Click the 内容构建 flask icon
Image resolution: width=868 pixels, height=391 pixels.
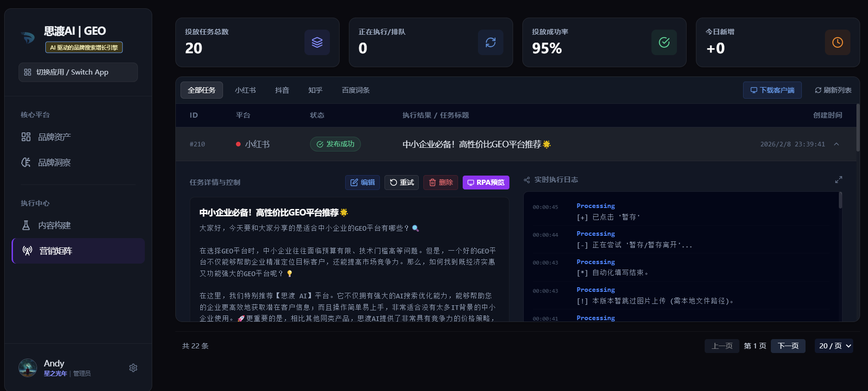[26, 225]
